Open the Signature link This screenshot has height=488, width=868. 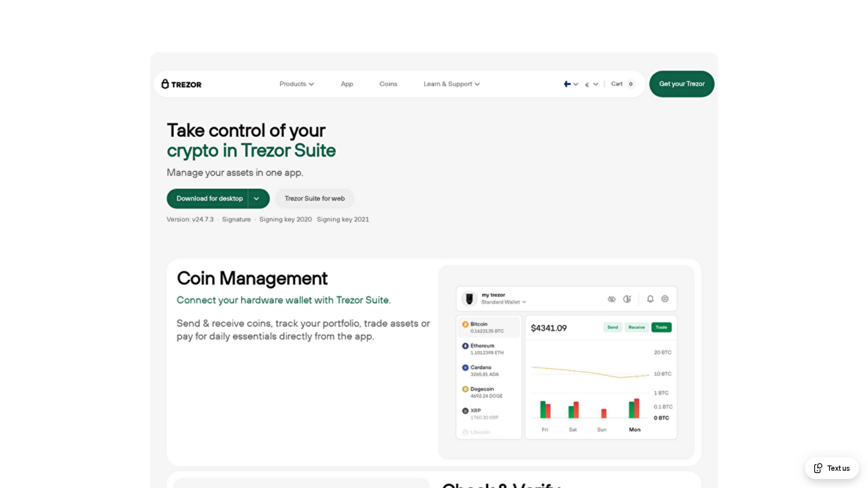pyautogui.click(x=236, y=219)
